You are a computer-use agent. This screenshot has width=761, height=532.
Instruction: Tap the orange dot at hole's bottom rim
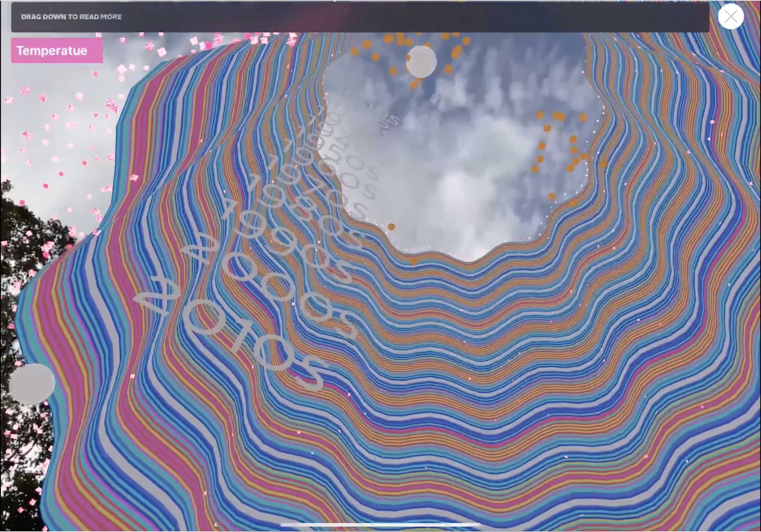[x=414, y=262]
